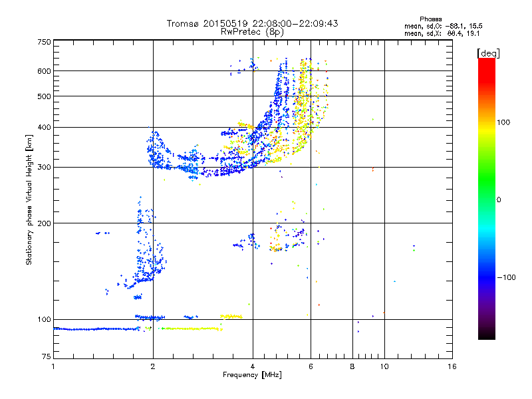The image size is (532, 399).
Task: Click the x-axis tick label "1"
Action: (x=53, y=366)
